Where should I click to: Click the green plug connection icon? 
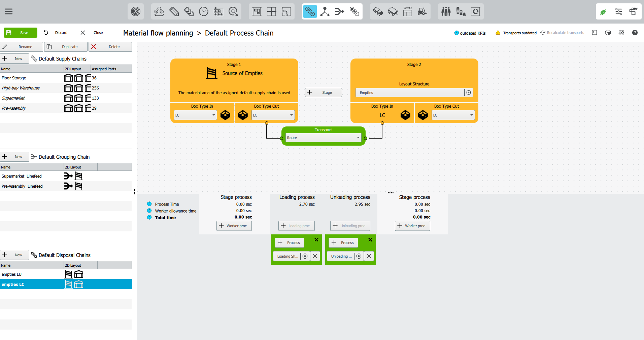[x=603, y=12]
